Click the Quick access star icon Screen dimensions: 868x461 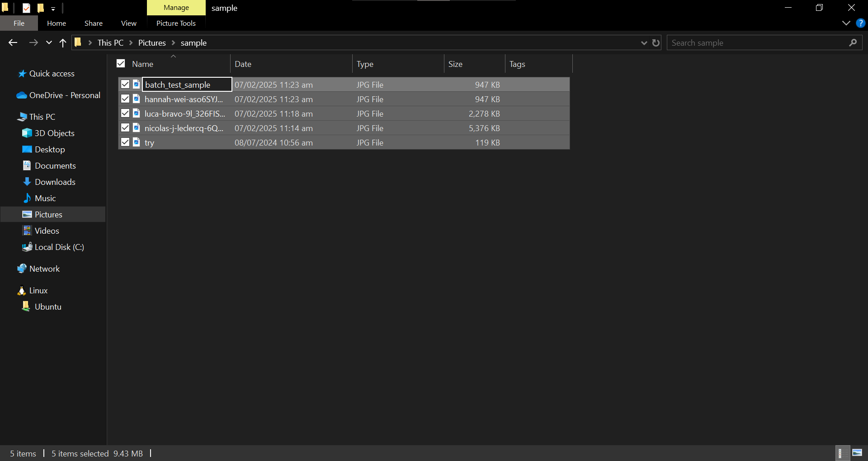tap(22, 74)
